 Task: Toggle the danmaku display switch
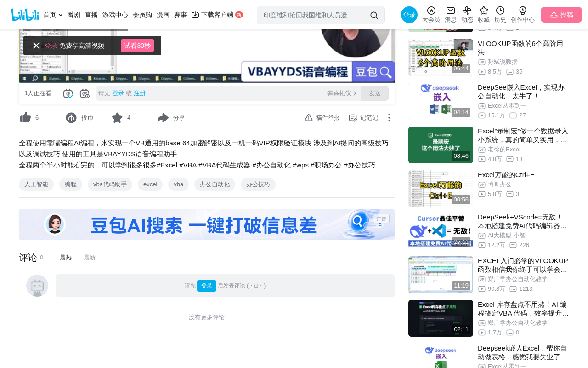(68, 93)
